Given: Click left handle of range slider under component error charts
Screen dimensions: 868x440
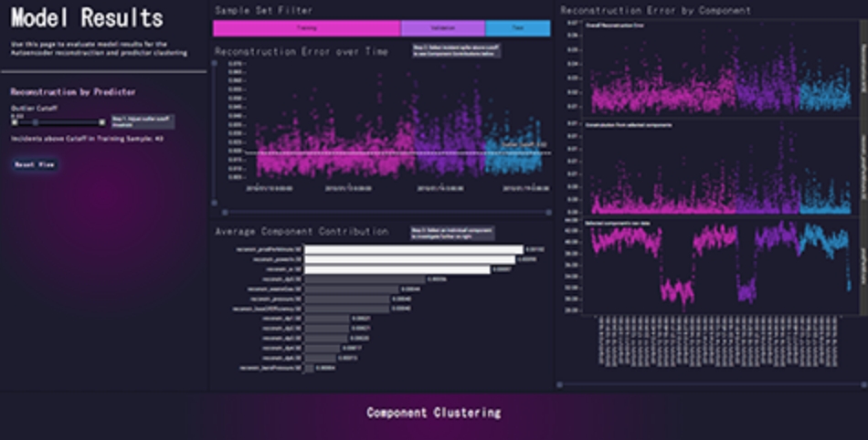Looking at the screenshot, I should pos(560,384).
